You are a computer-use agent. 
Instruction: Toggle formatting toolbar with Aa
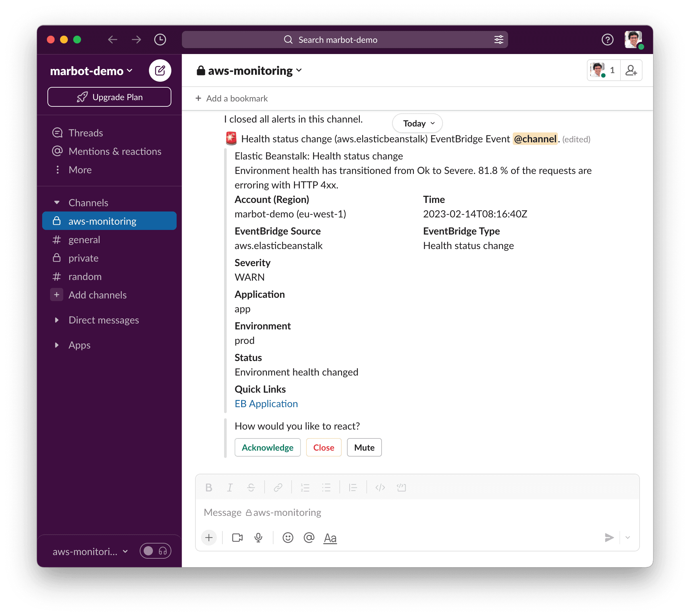click(x=330, y=538)
